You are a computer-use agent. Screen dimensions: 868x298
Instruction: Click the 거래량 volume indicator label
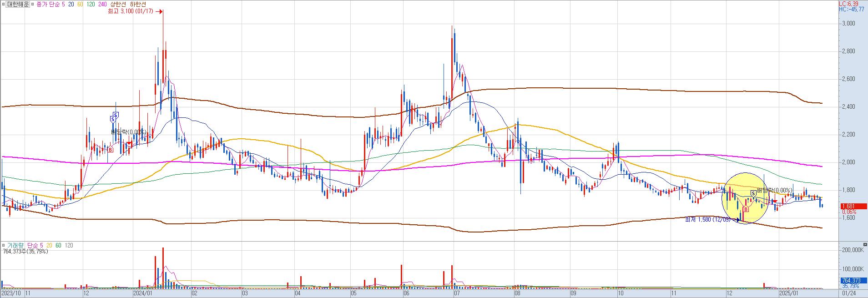(15, 245)
